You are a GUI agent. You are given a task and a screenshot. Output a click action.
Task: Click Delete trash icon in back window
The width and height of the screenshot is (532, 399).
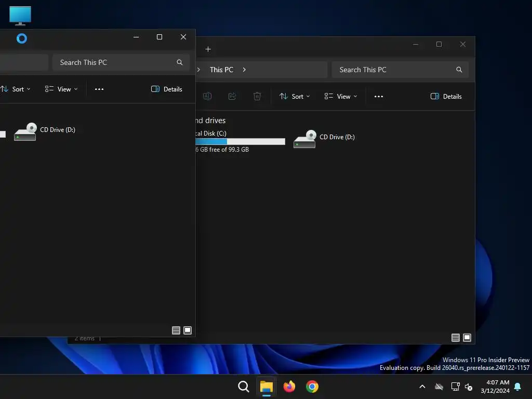tap(257, 96)
